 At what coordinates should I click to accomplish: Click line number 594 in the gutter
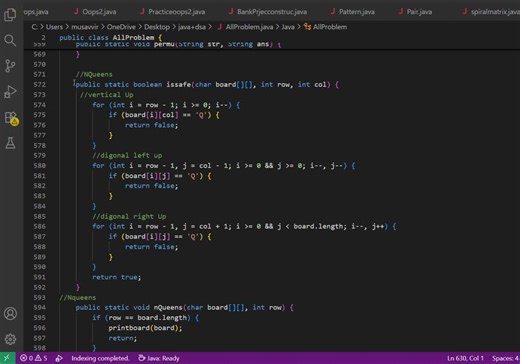point(39,308)
